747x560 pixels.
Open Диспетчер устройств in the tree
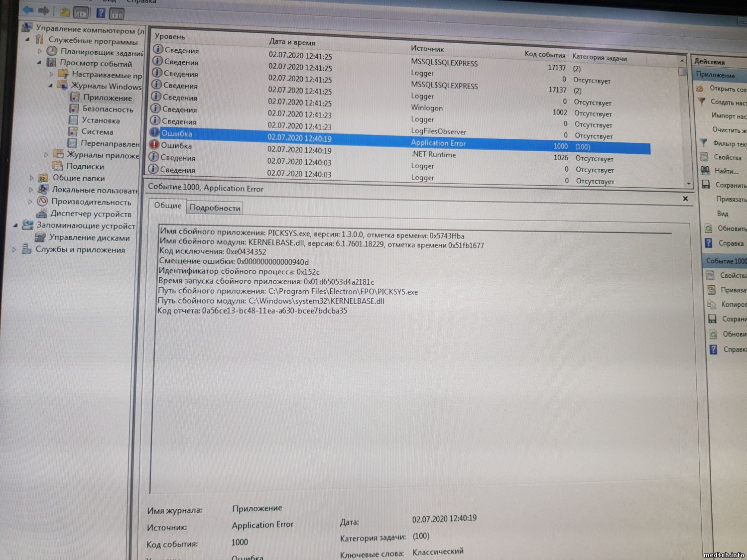pos(90,214)
